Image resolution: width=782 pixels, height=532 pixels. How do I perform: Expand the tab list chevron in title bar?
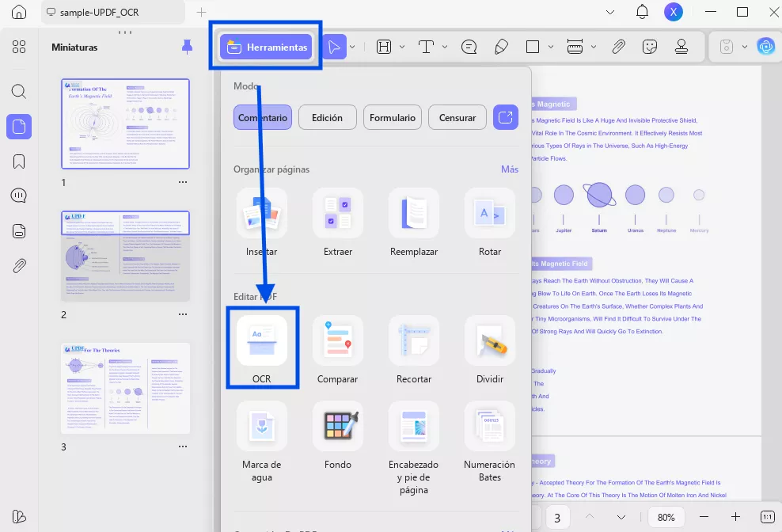pyautogui.click(x=610, y=12)
